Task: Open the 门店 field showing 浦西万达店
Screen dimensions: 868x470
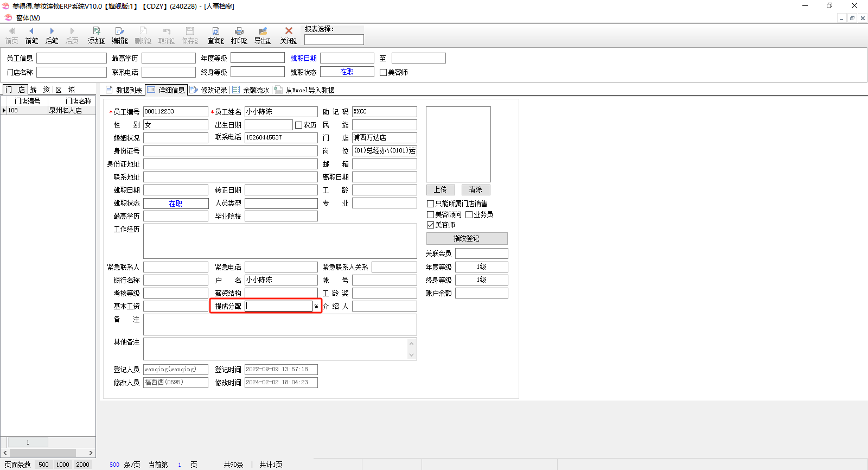Action: tap(385, 138)
